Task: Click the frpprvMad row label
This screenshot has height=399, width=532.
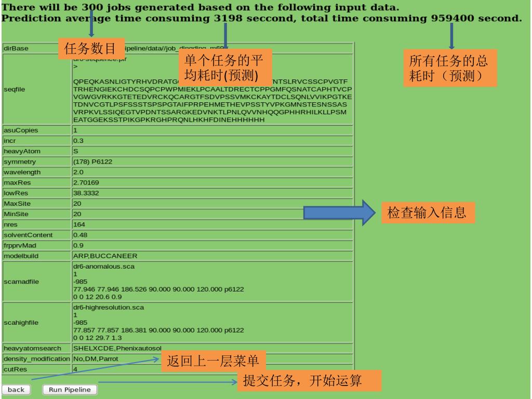Action: tap(20, 246)
